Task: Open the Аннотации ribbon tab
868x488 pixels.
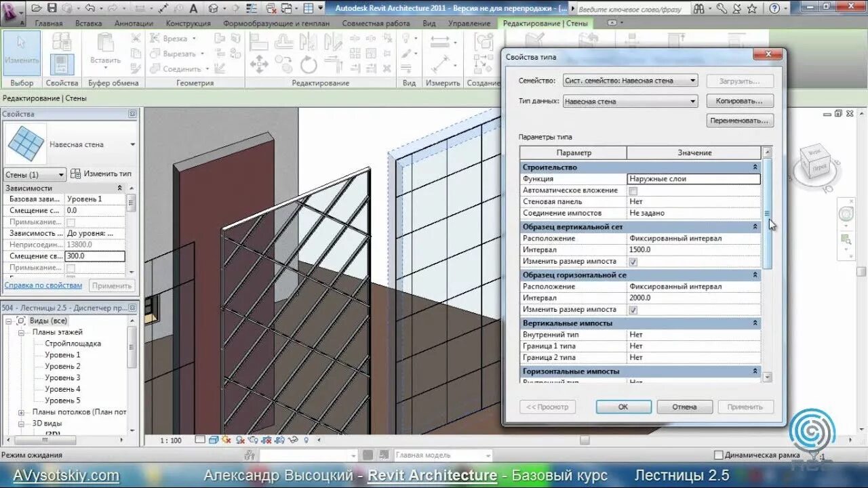Action: (x=134, y=23)
